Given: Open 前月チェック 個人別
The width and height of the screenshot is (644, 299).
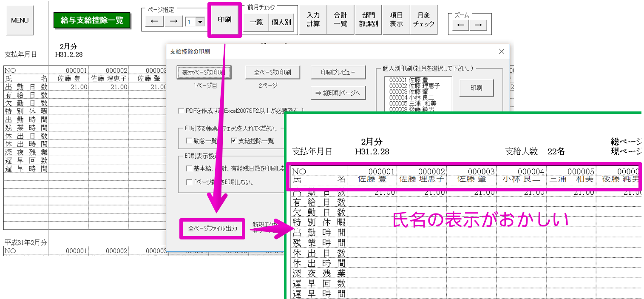Looking at the screenshot, I should (x=281, y=23).
